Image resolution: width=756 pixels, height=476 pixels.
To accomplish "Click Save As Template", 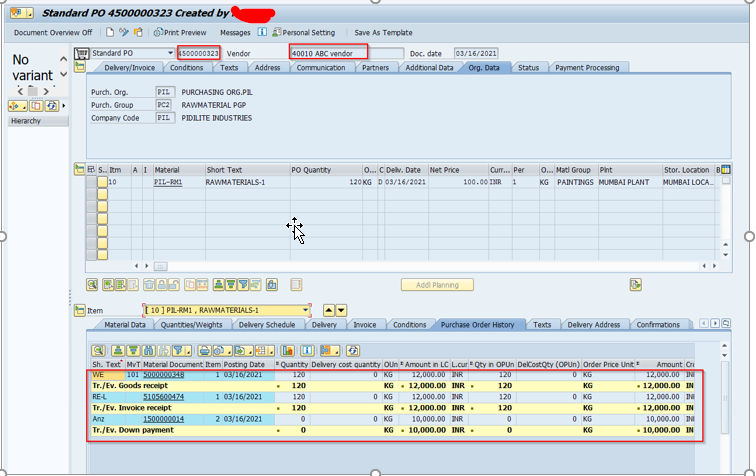I will (383, 32).
